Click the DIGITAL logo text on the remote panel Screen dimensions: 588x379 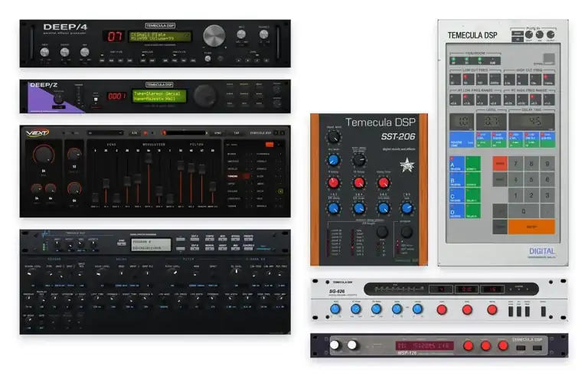point(542,251)
